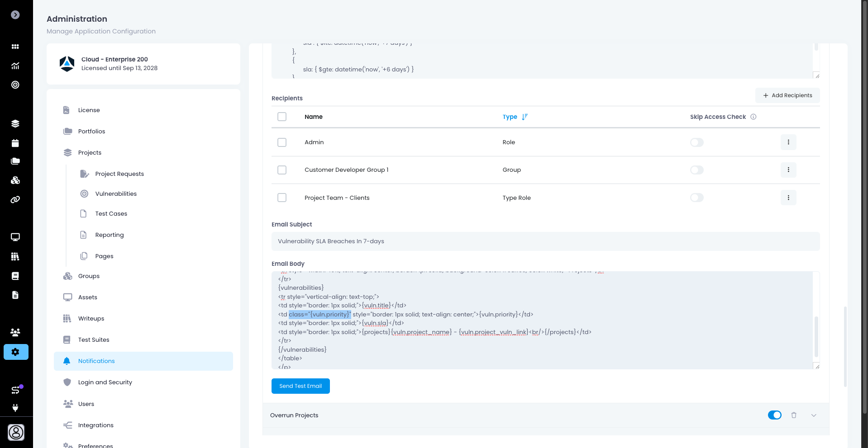868x448 pixels.
Task: Click the Send Test Email button
Action: pos(300,386)
